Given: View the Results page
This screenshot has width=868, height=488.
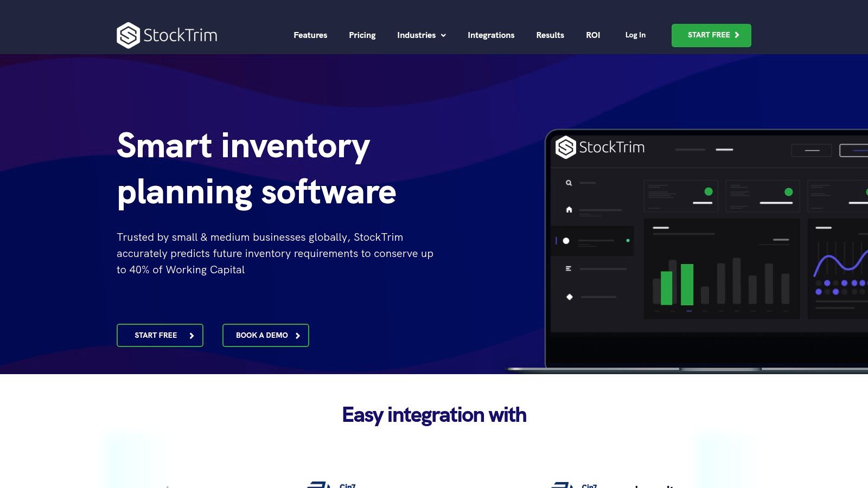Looking at the screenshot, I should pyautogui.click(x=550, y=35).
